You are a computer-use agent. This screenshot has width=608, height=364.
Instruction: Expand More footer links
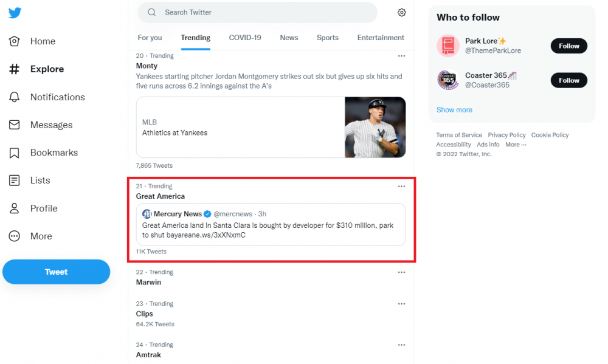click(x=516, y=145)
